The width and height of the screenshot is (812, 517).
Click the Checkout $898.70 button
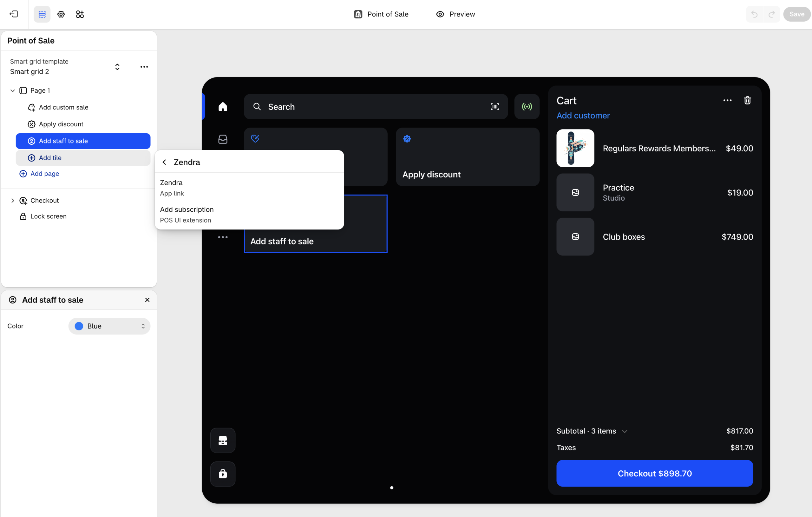(655, 473)
